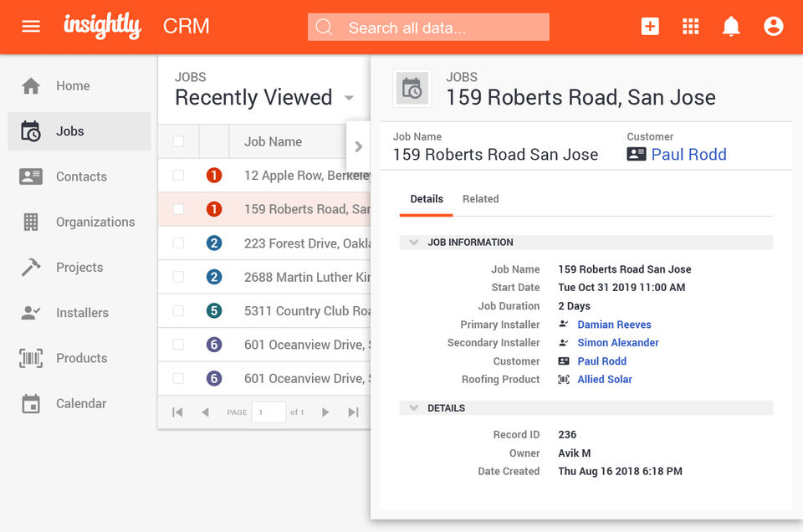Image resolution: width=803 pixels, height=532 pixels.
Task: Go to the first page arrow
Action: 177,412
